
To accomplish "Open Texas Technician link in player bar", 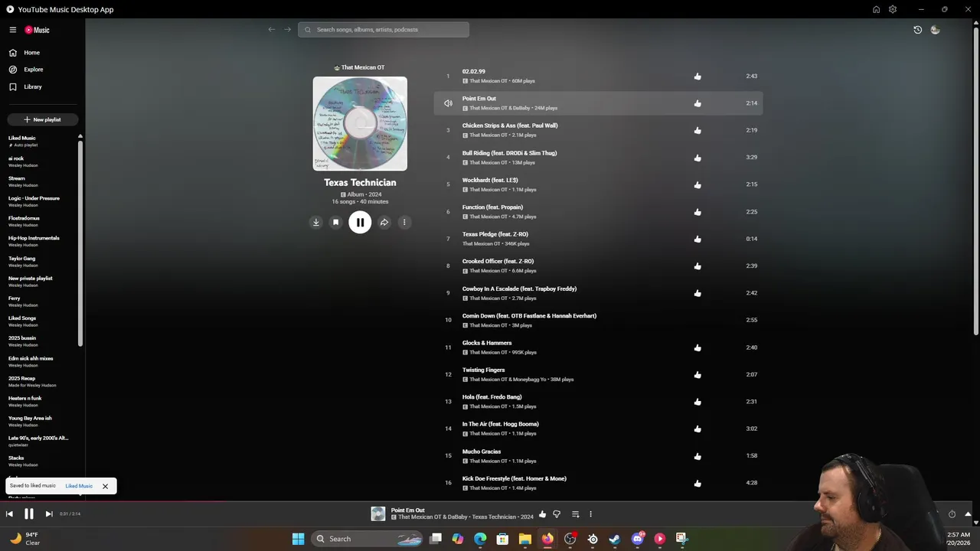I will (x=492, y=517).
